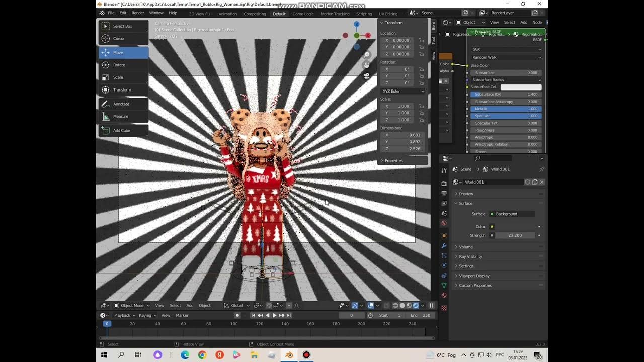Pause the viewport render preview

pos(432,305)
